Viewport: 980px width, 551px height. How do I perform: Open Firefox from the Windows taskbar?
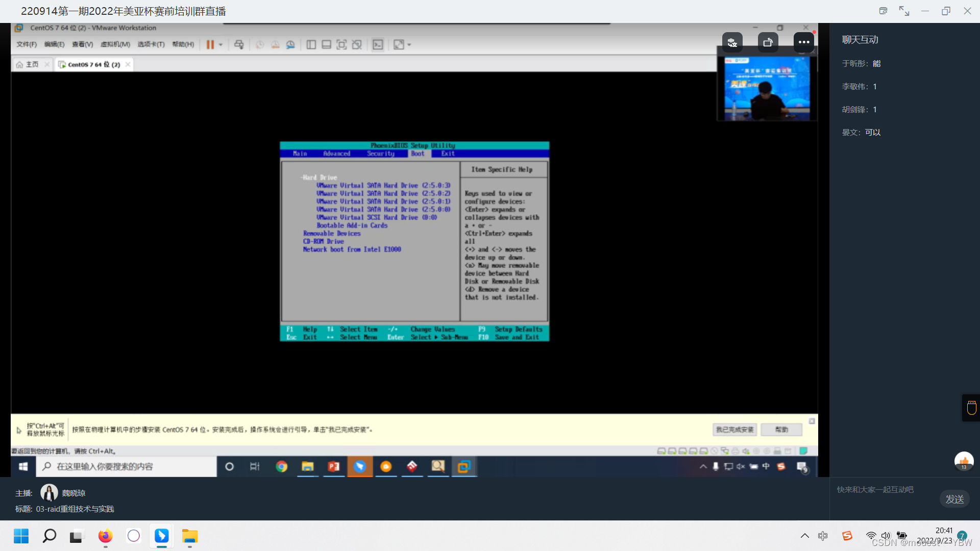105,536
